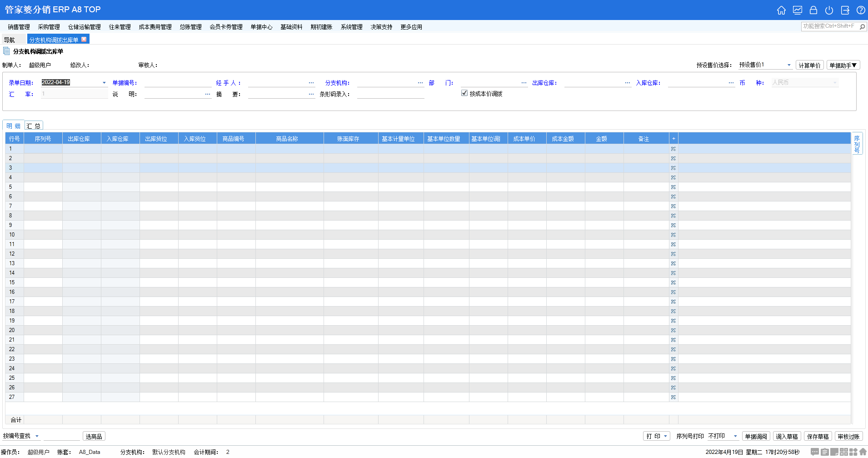Viewport: 868px width, 458px height.
Task: Open the status bar clipboard icon
Action: pos(825,452)
